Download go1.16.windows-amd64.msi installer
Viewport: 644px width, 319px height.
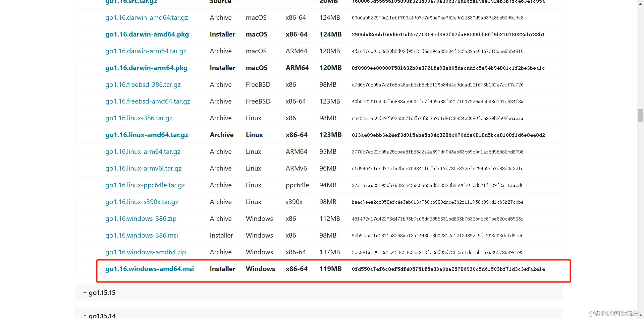pyautogui.click(x=150, y=269)
